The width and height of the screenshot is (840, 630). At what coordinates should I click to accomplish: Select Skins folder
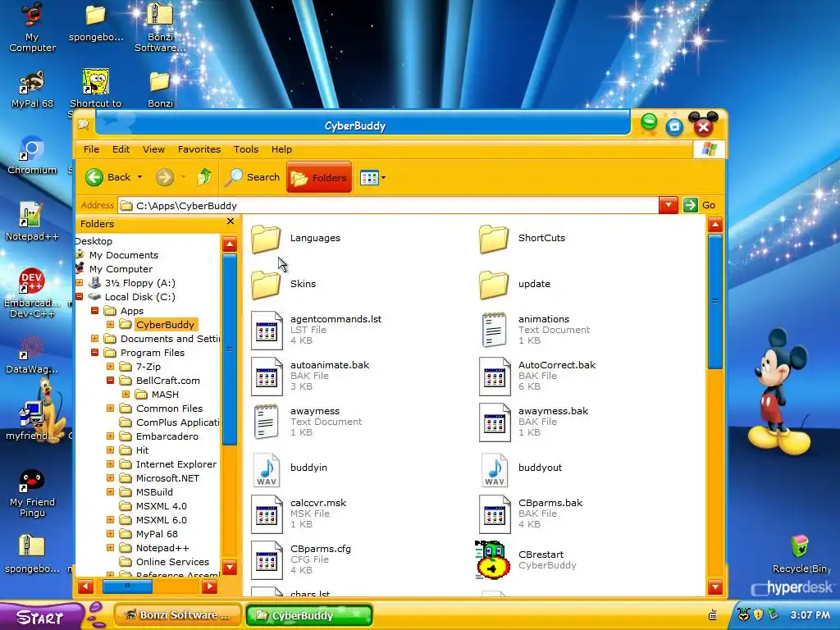click(284, 284)
